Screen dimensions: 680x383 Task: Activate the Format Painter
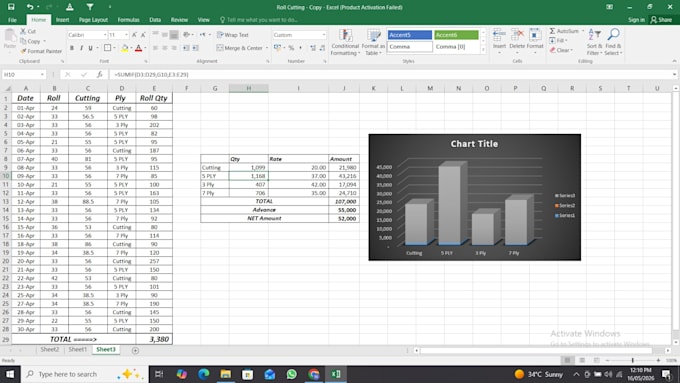tap(41, 51)
